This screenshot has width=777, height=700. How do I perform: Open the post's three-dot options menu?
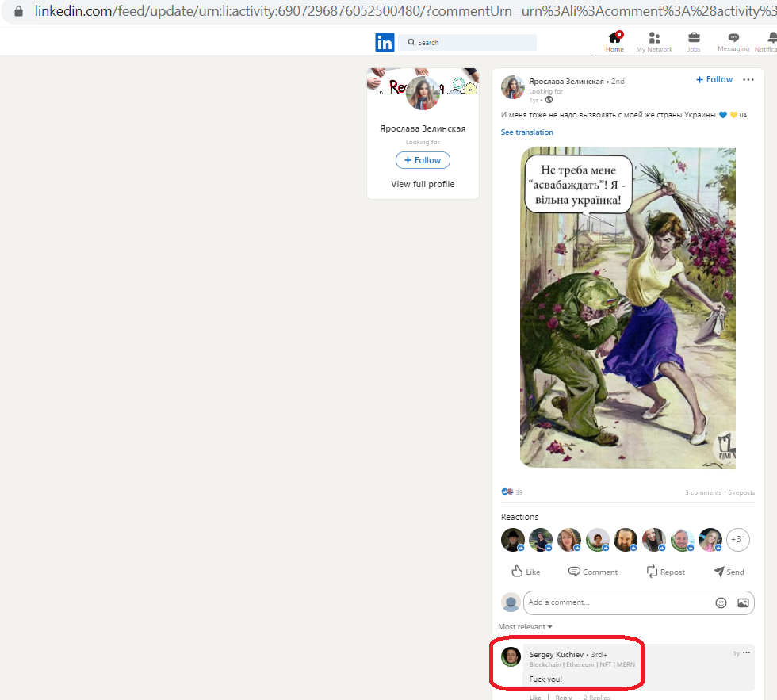click(x=748, y=80)
